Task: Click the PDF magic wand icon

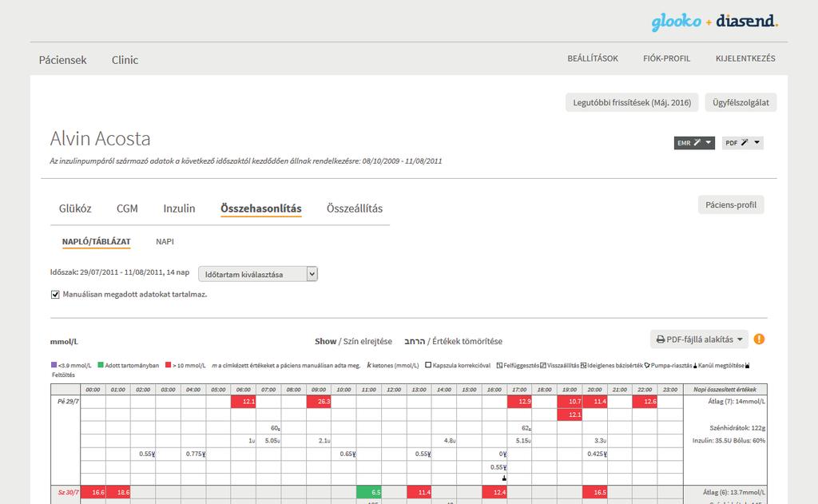Action: click(x=745, y=142)
